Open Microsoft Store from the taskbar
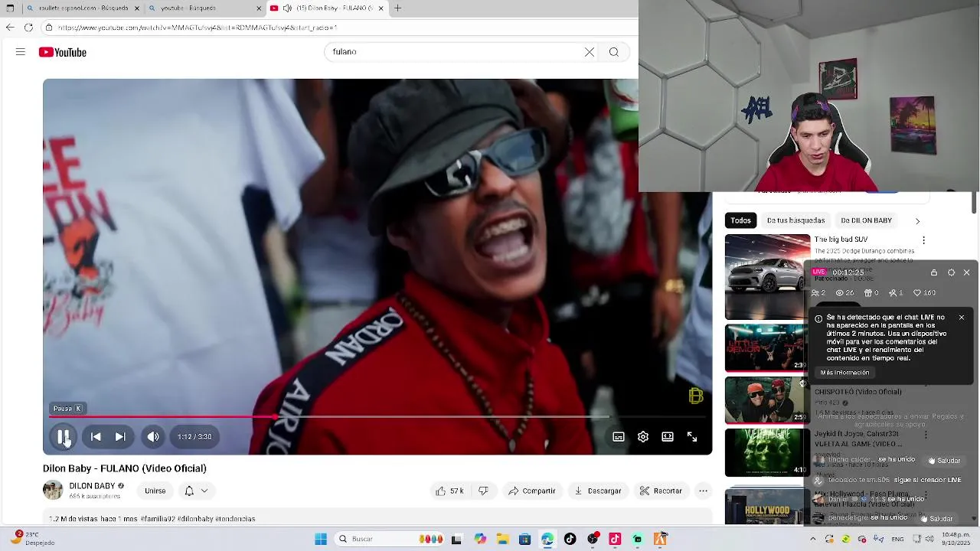The width and height of the screenshot is (980, 551). tap(524, 539)
